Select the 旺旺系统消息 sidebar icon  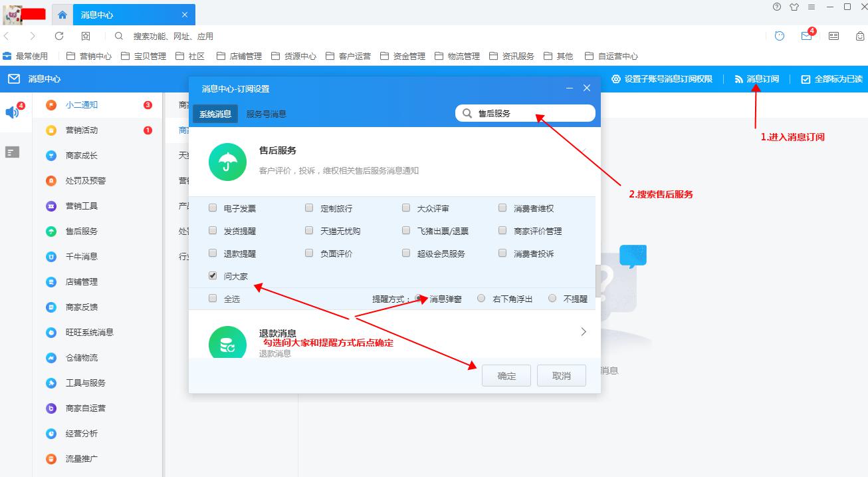51,333
